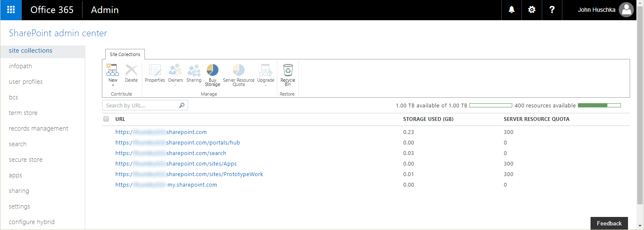644x230 pixels.
Task: Click the Owners ribbon icon
Action: (175, 70)
